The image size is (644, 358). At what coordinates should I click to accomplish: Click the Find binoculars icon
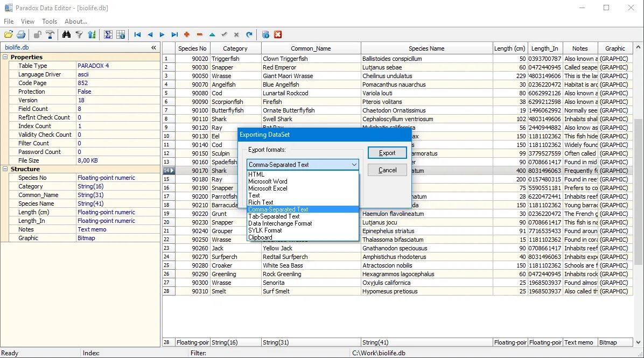[67, 34]
